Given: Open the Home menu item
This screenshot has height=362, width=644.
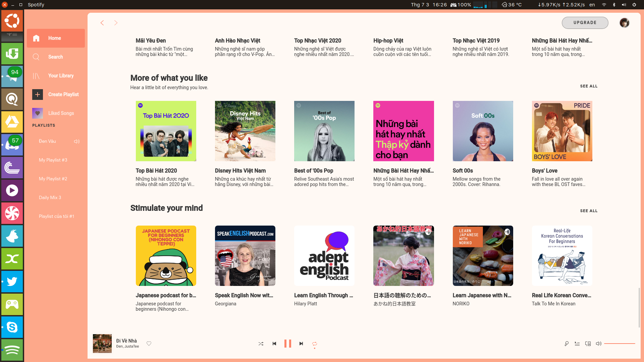Looking at the screenshot, I should click(x=56, y=38).
